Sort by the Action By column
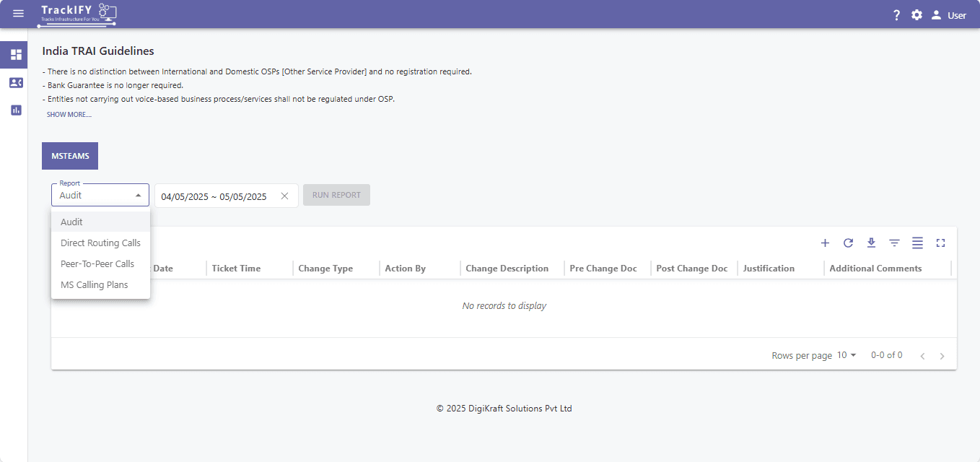The image size is (980, 462). coord(406,269)
